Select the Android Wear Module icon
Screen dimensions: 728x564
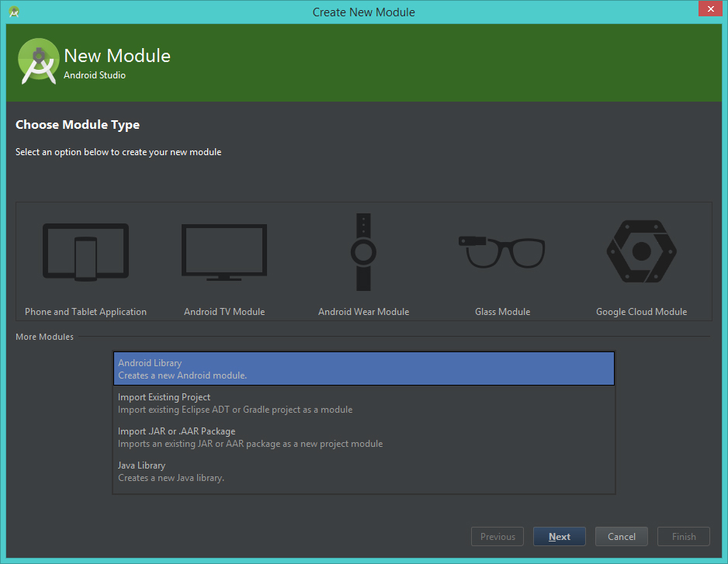(363, 251)
